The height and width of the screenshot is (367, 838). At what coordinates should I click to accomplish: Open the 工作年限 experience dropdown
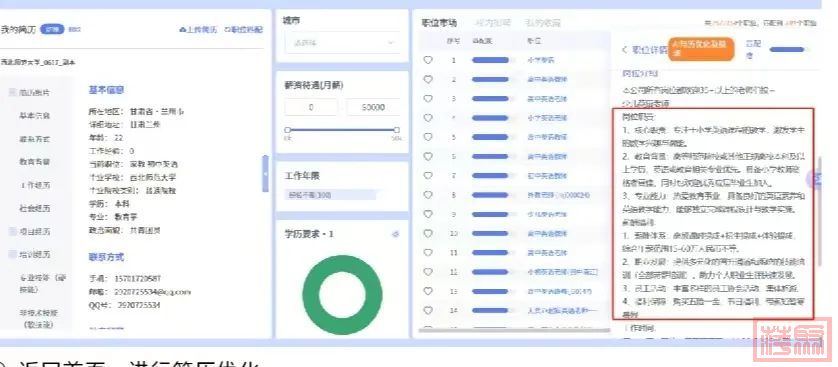(x=330, y=195)
